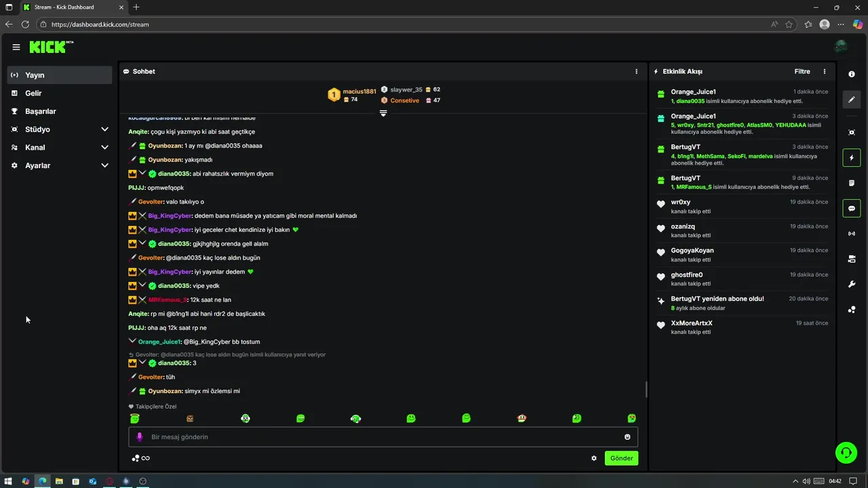Image resolution: width=868 pixels, height=488 pixels.
Task: Click the wr0xy follow event in activity feed
Action: click(x=742, y=206)
